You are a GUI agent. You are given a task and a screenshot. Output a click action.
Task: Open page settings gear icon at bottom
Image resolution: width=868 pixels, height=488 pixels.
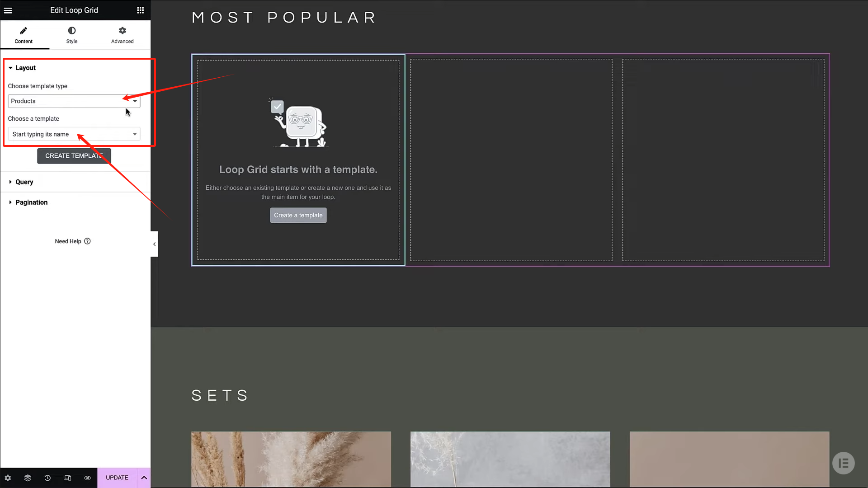click(x=8, y=478)
